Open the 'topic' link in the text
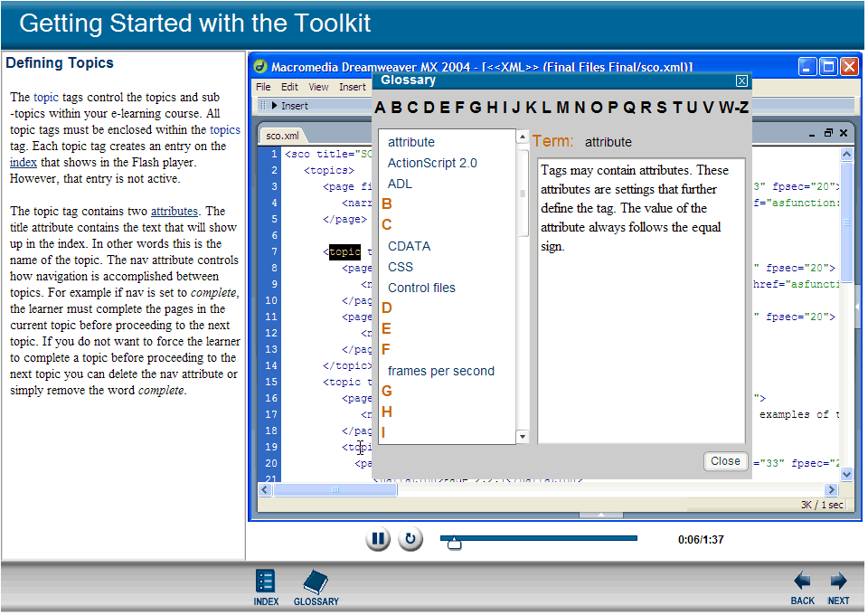The height and width of the screenshot is (615, 868). click(x=46, y=98)
